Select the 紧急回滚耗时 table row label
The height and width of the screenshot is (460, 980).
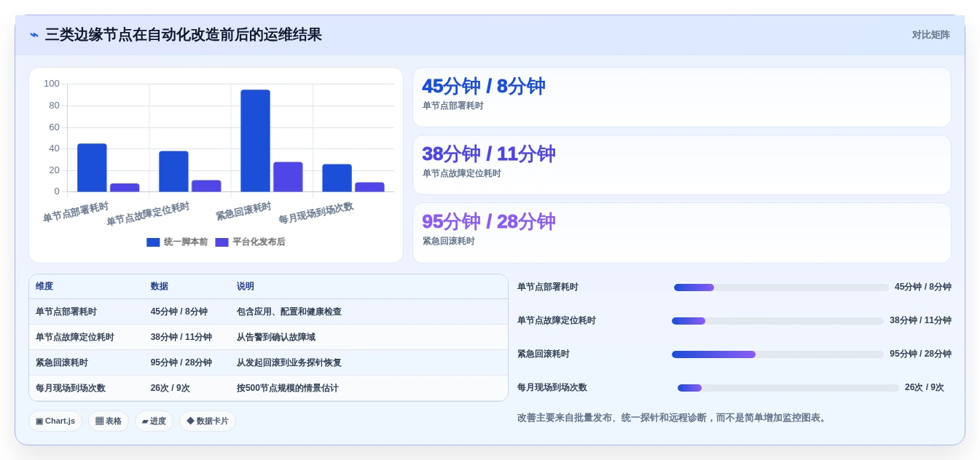(62, 362)
